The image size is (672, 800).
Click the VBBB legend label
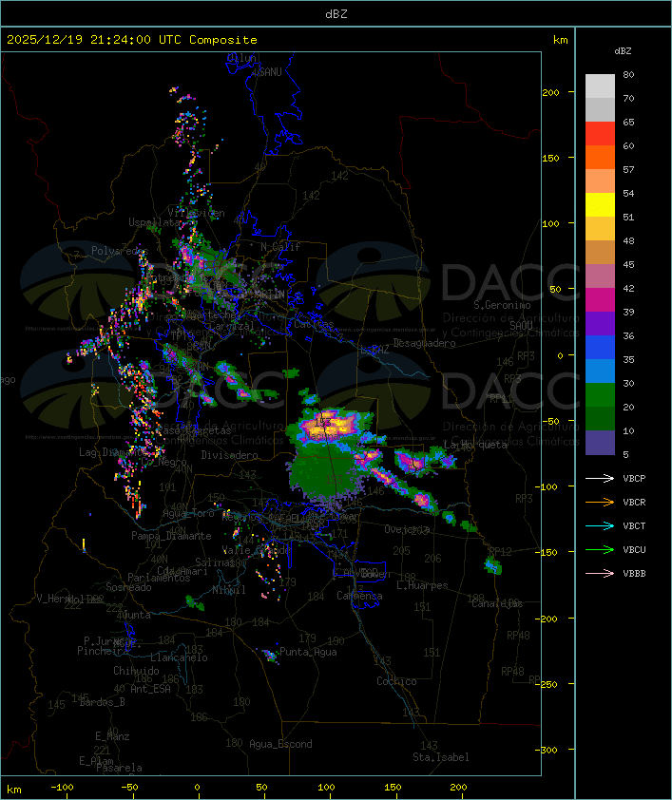tap(634, 574)
